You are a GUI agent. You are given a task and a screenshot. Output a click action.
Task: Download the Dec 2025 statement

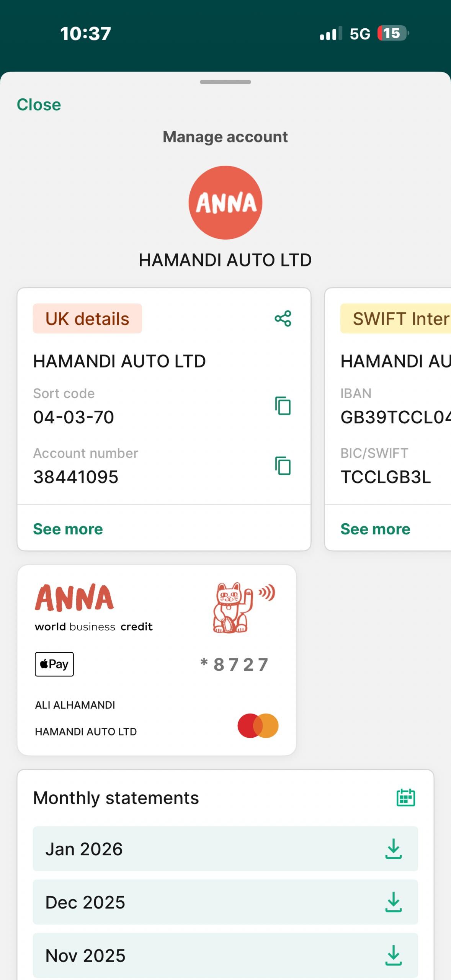(x=393, y=902)
